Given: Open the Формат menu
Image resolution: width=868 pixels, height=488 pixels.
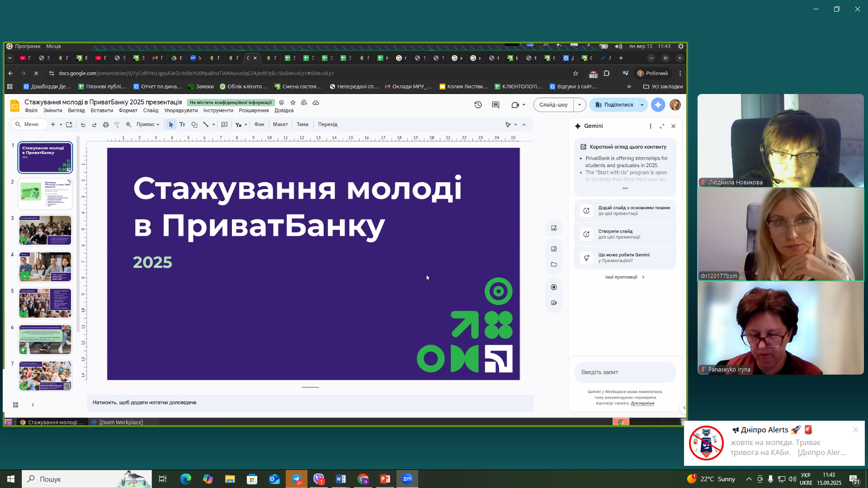Looking at the screenshot, I should tap(128, 111).
